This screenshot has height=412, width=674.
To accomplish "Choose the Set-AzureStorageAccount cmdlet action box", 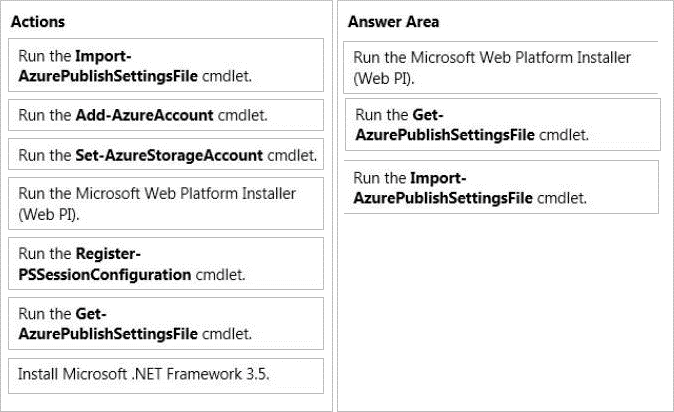I will pyautogui.click(x=166, y=155).
